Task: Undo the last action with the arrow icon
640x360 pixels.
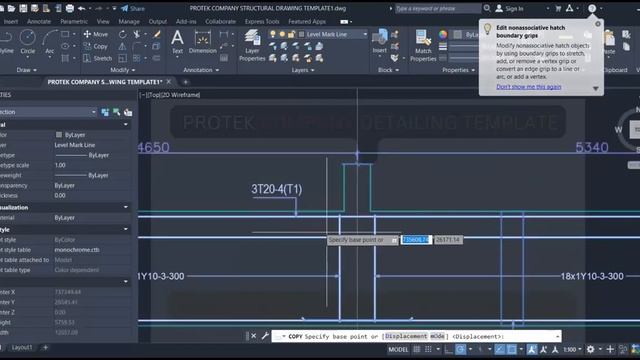Action: pos(82,8)
